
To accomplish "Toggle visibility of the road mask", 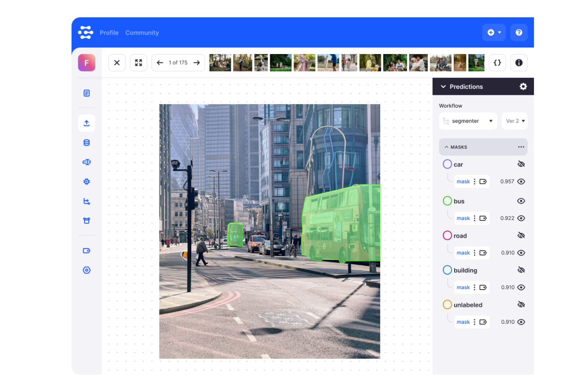I will click(521, 235).
